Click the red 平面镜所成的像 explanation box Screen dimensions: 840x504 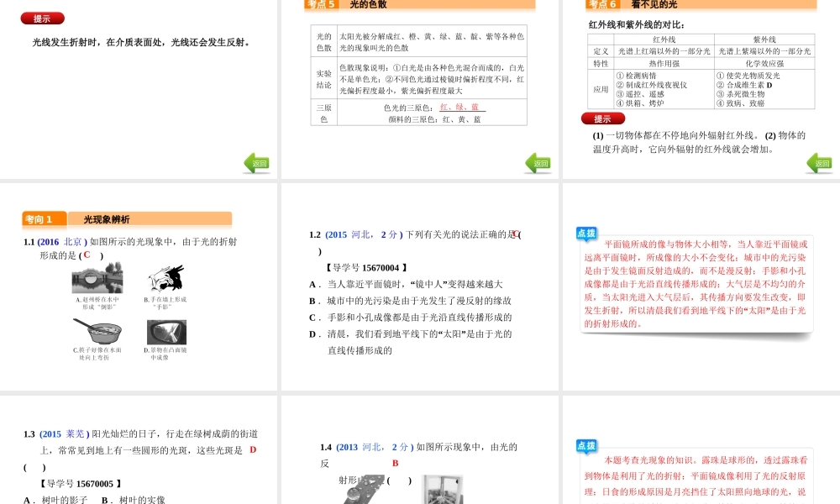click(696, 284)
